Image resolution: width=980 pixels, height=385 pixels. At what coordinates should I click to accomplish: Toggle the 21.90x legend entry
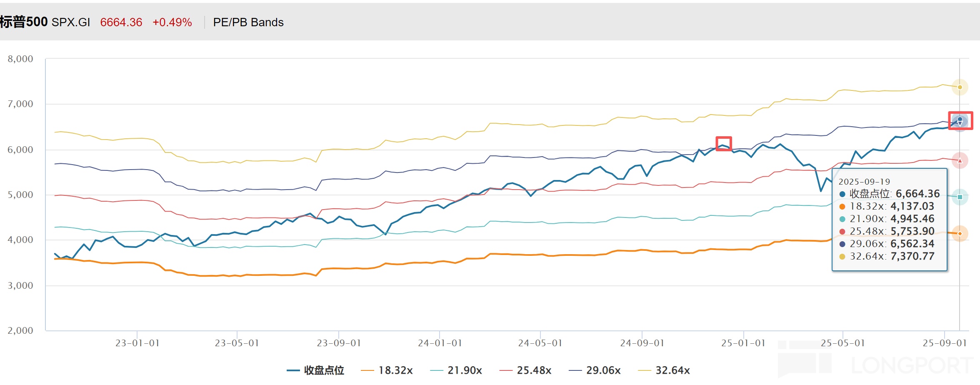pos(456,370)
